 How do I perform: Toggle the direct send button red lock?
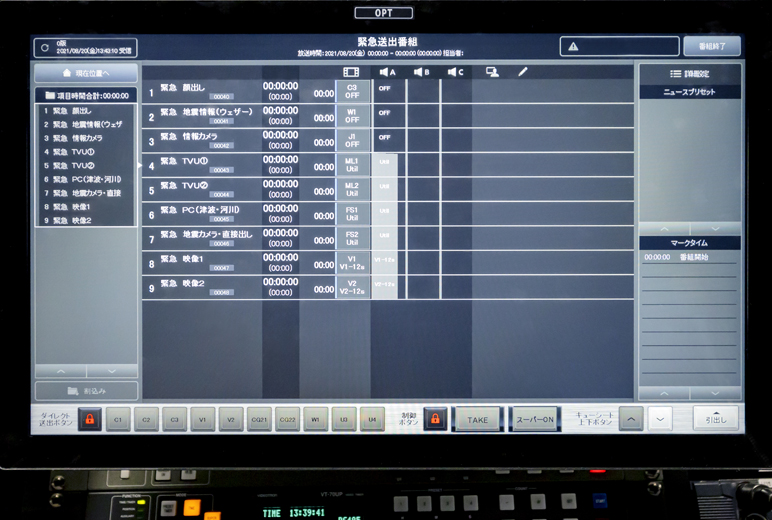point(90,420)
